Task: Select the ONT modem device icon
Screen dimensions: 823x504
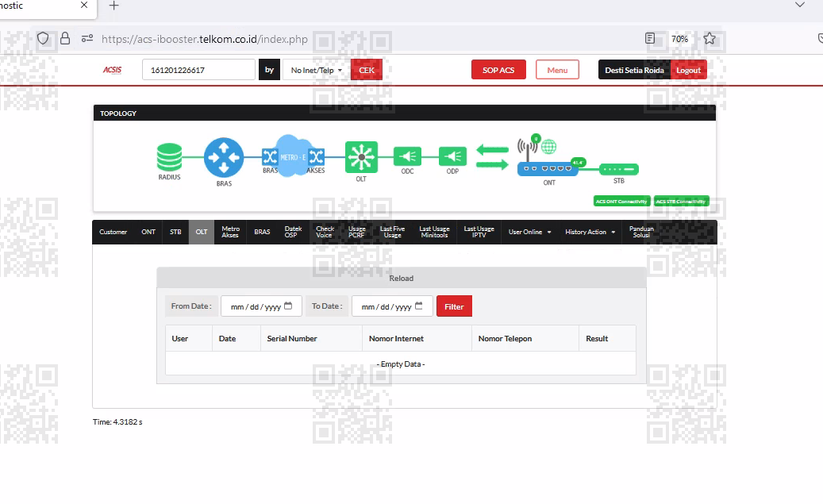Action: [548, 169]
